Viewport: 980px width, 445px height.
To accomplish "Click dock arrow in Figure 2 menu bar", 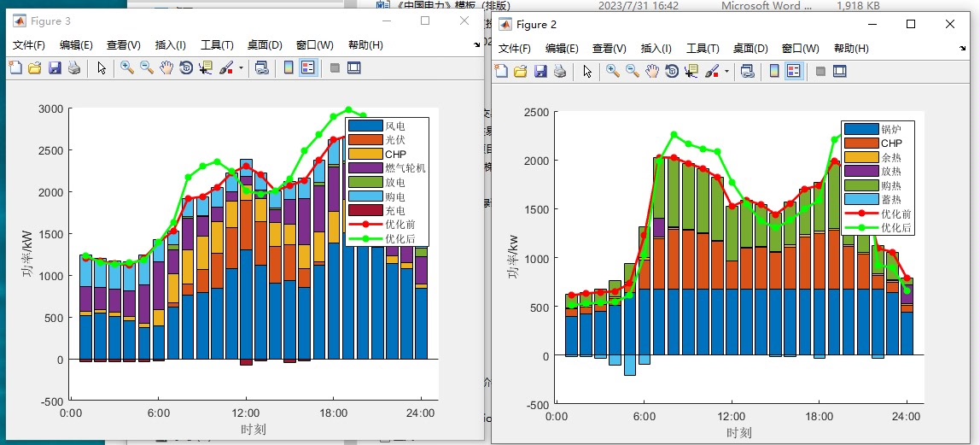I will coord(963,48).
